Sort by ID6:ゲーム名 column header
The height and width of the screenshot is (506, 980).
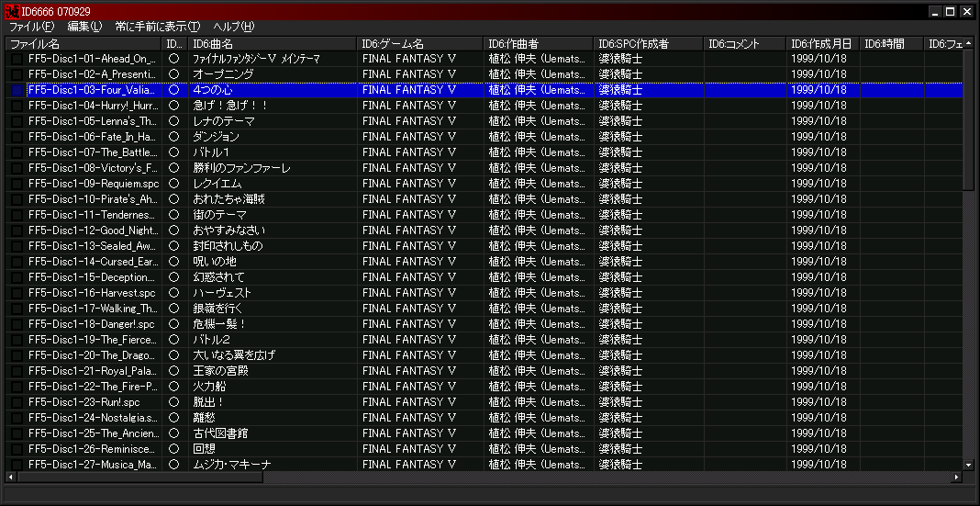point(420,44)
